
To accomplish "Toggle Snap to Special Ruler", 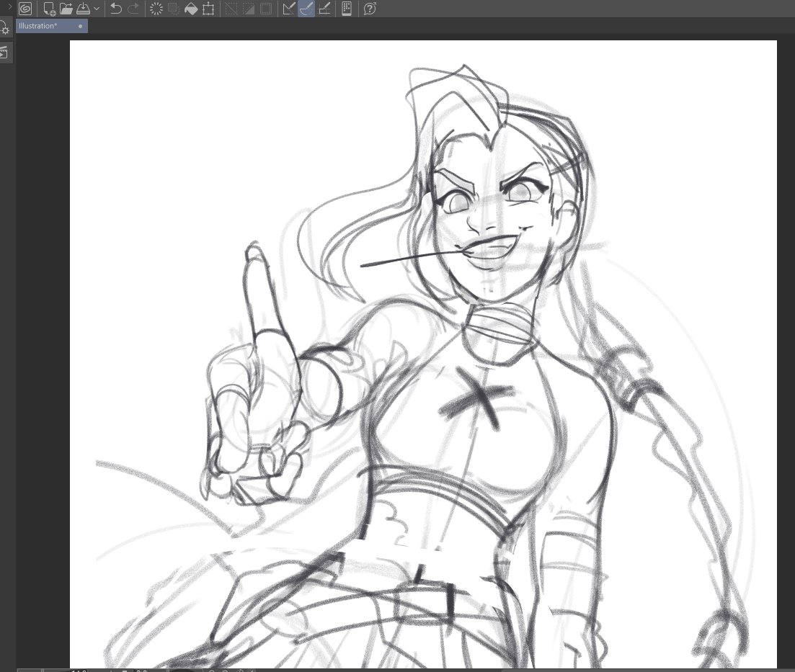I will (306, 9).
